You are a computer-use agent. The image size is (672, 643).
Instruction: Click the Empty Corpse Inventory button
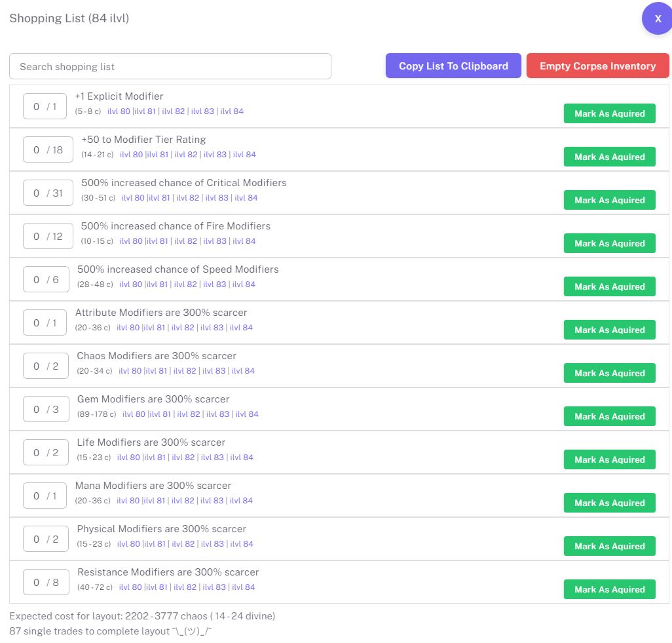[x=597, y=66]
